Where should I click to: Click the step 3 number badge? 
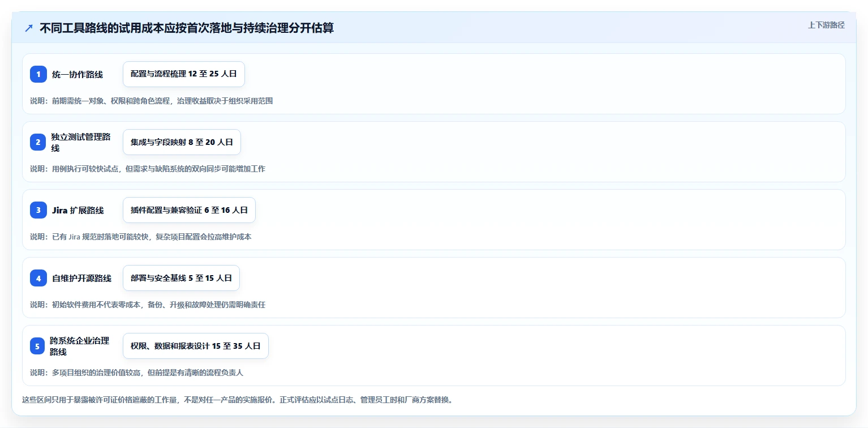click(x=38, y=210)
